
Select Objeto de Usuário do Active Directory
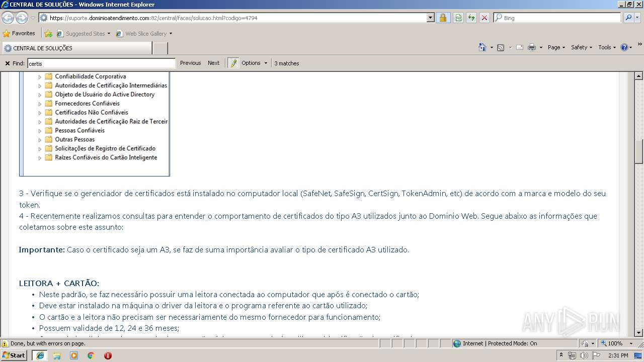coord(105,95)
